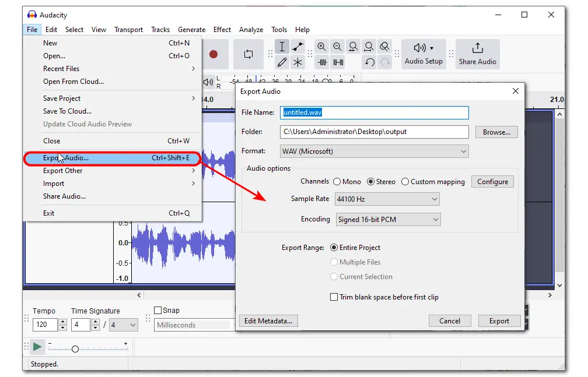Toggle the Loop playback button
This screenshot has height=377, width=588.
point(249,54)
